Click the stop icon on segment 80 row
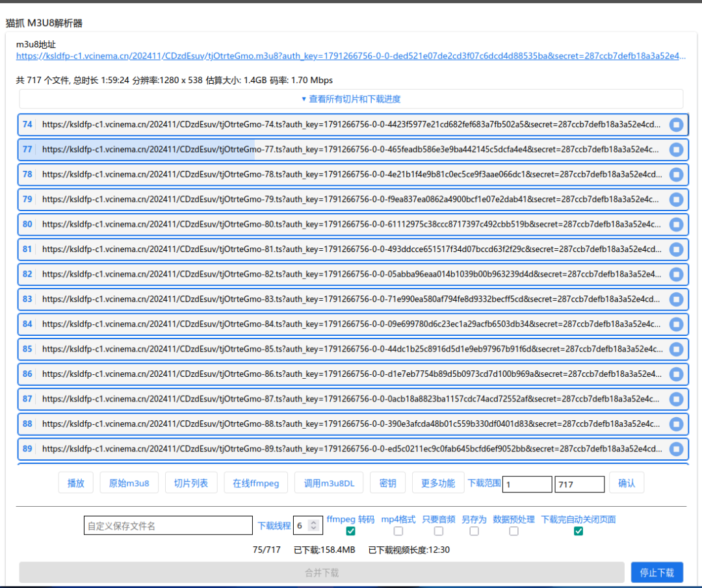Image resolution: width=702 pixels, height=588 pixels. pyautogui.click(x=676, y=224)
